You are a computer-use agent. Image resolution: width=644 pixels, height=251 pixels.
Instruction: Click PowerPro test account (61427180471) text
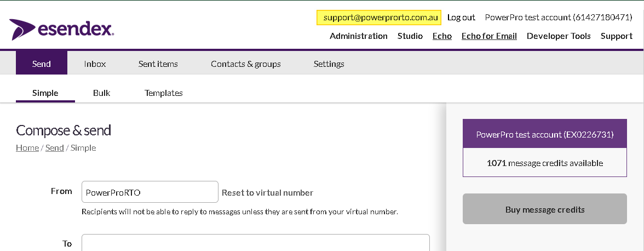click(559, 18)
